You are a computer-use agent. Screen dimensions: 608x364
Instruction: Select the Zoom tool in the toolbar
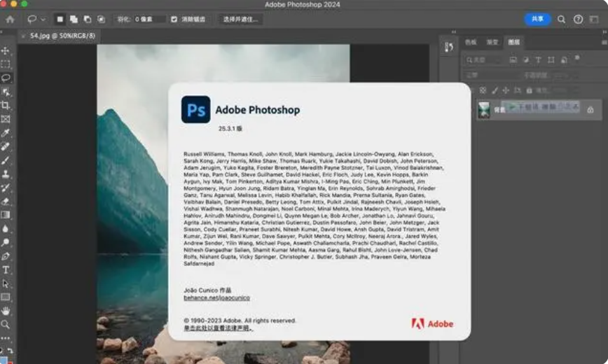coord(6,325)
